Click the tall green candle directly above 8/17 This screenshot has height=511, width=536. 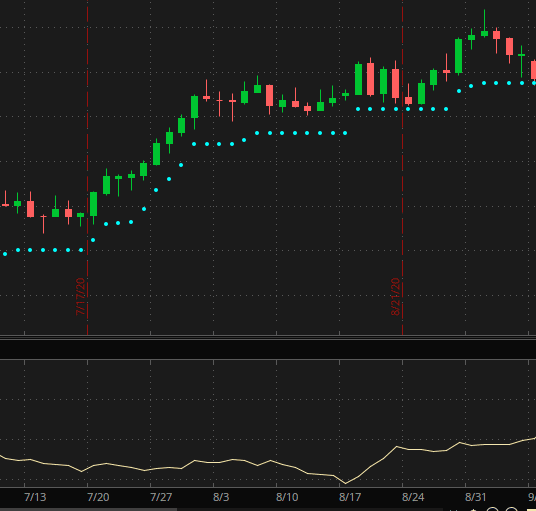(x=358, y=79)
